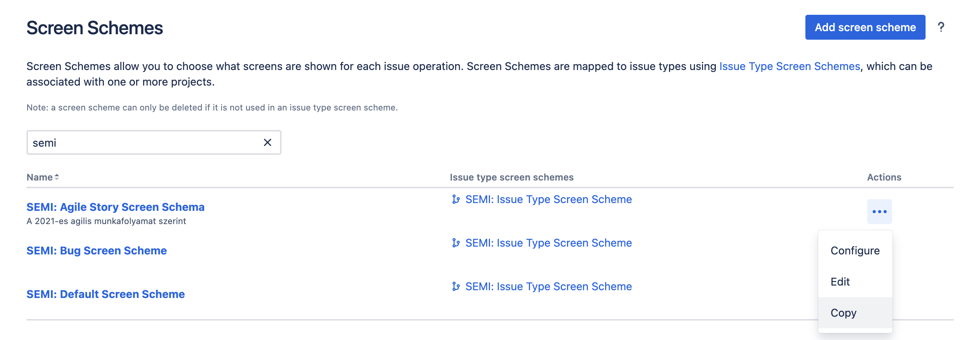Select Copy from the actions dropdown
980x340 pixels.
tap(843, 312)
